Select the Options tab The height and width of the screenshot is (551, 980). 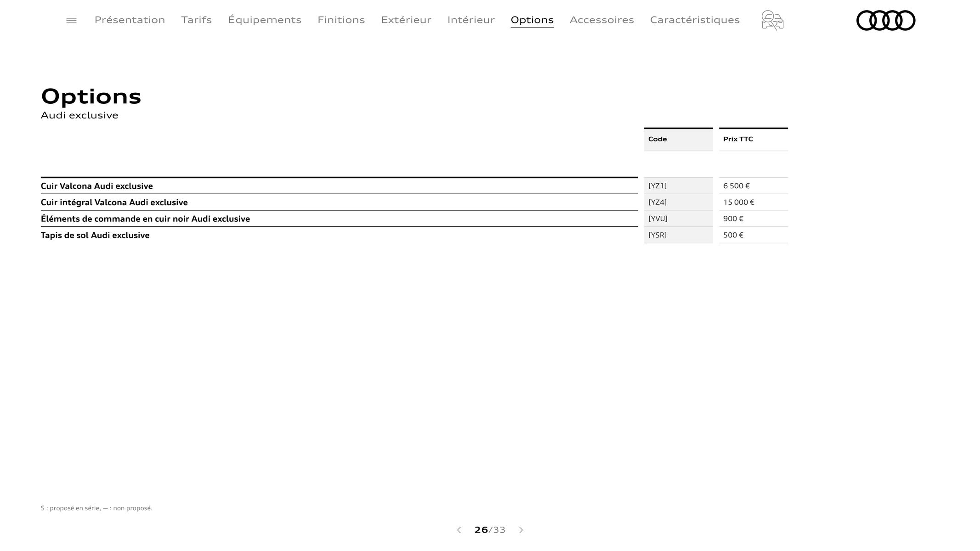[532, 20]
